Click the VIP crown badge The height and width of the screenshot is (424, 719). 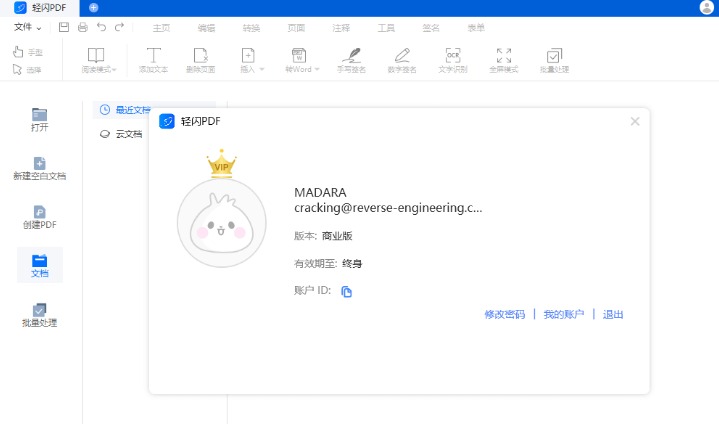[x=221, y=164]
